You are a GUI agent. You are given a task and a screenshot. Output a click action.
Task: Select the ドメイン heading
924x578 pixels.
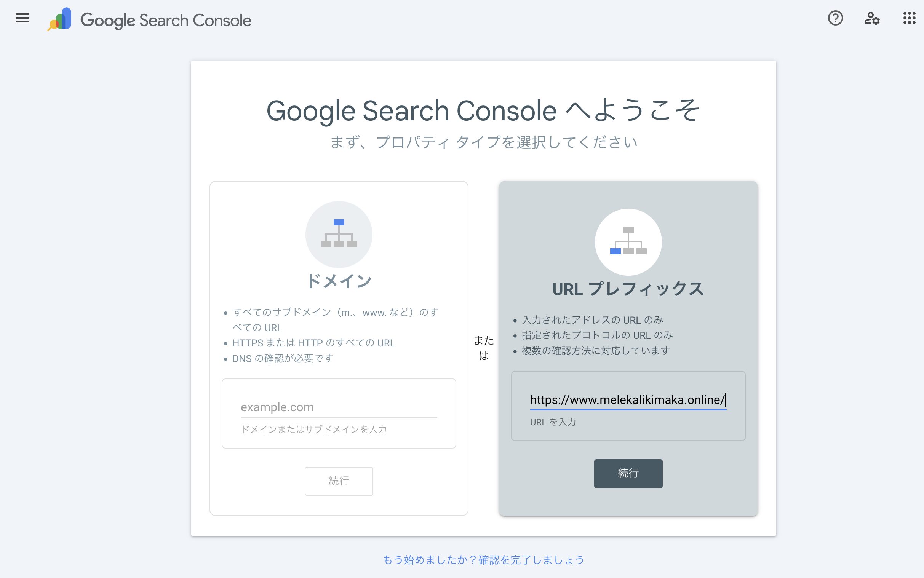click(x=339, y=281)
